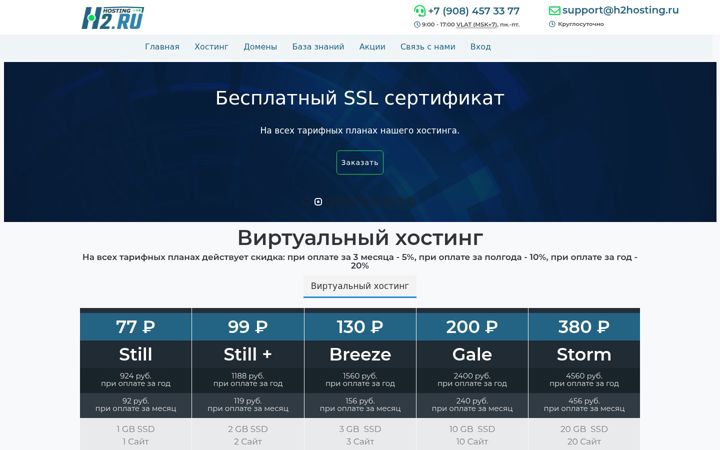Open the Вход login menu item
Image resolution: width=720 pixels, height=450 pixels.
tap(480, 47)
